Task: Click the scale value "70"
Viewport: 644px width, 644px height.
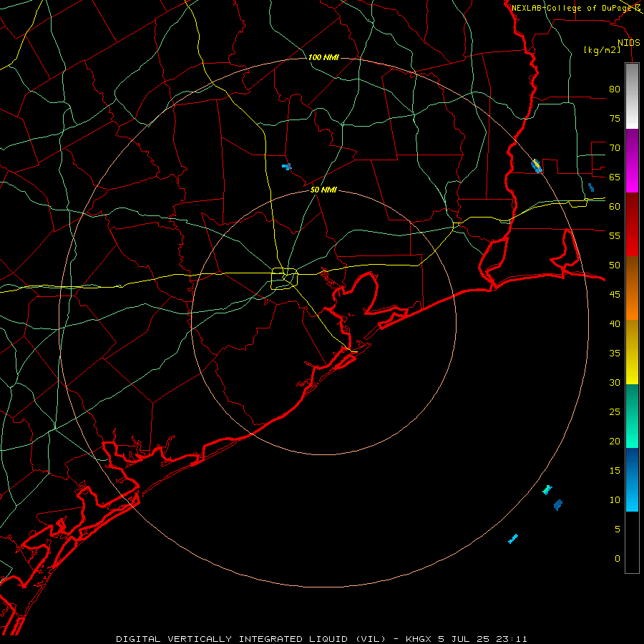Action: pos(615,148)
